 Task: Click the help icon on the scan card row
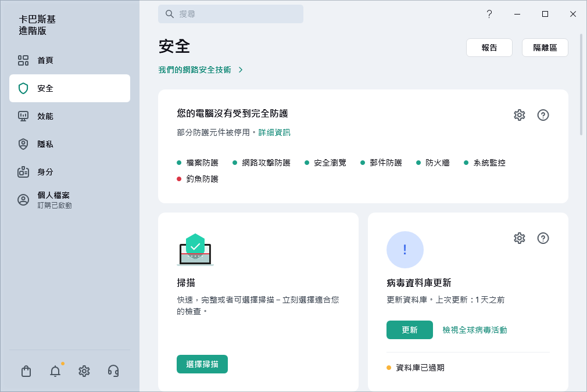[543, 238]
